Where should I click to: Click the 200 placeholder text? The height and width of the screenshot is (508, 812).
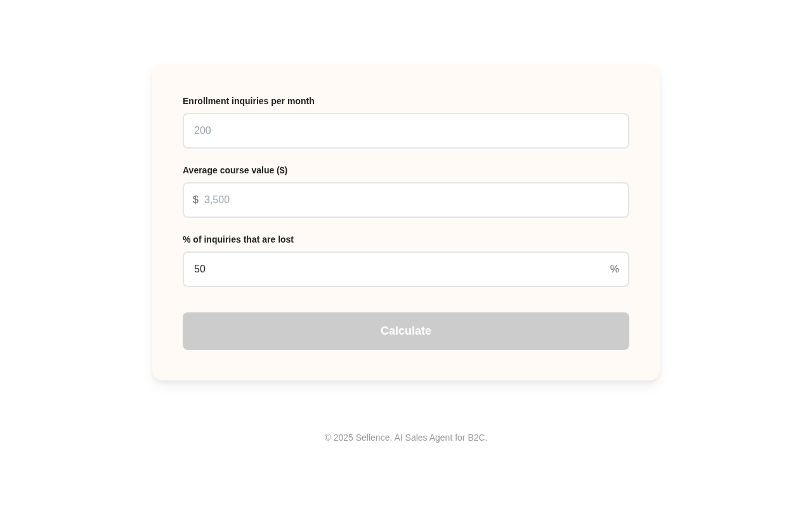pyautogui.click(x=202, y=131)
